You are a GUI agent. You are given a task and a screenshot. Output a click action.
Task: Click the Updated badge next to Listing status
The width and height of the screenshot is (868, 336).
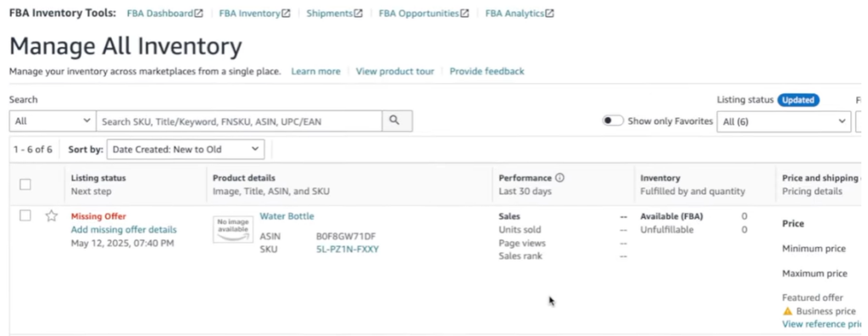pyautogui.click(x=798, y=100)
